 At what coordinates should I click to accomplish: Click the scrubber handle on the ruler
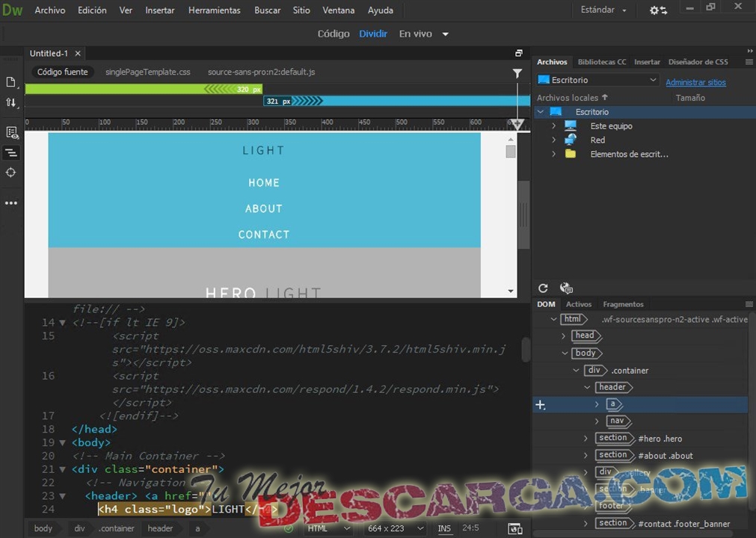point(517,124)
